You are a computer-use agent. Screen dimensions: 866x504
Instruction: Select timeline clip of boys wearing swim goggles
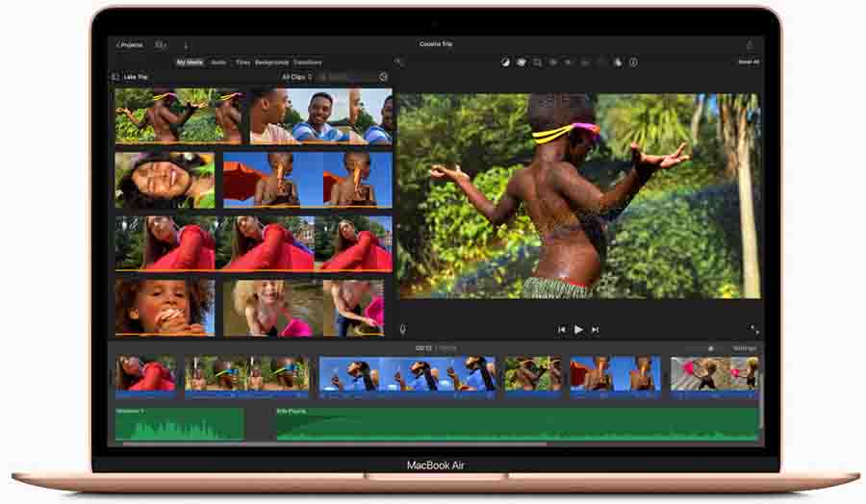pyautogui.click(x=247, y=377)
